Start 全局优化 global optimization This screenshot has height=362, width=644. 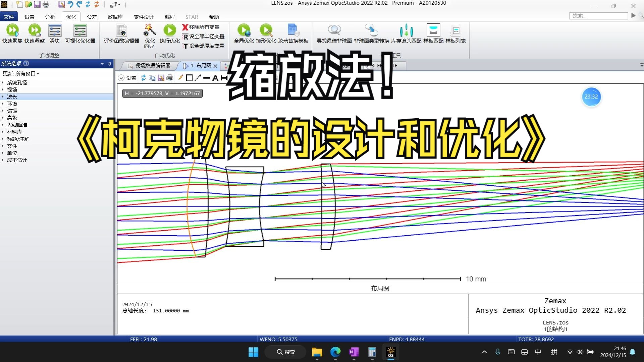[244, 31]
